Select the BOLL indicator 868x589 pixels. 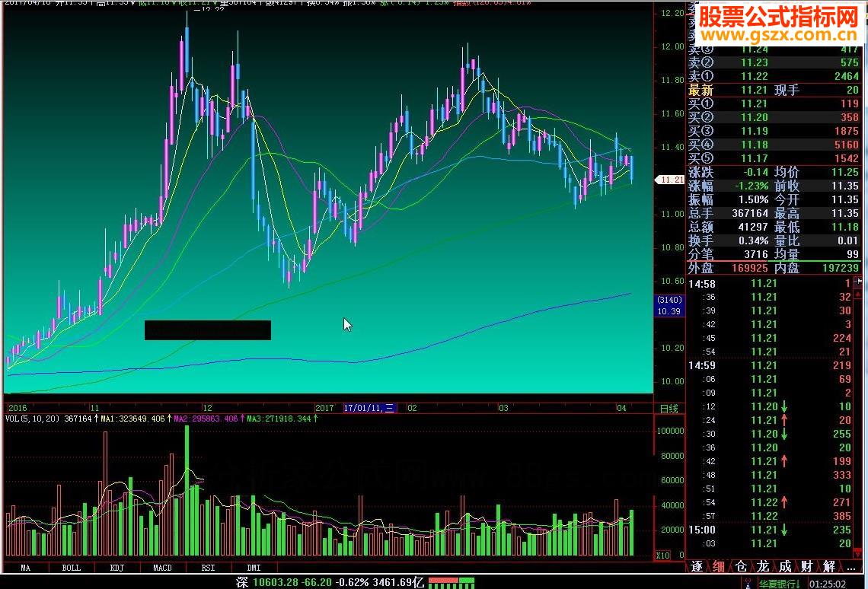70,568
